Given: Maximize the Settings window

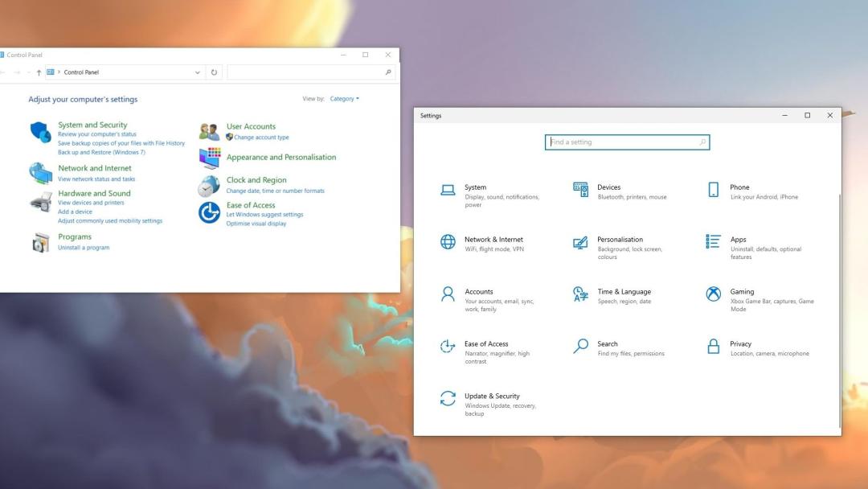Looking at the screenshot, I should click(x=807, y=115).
